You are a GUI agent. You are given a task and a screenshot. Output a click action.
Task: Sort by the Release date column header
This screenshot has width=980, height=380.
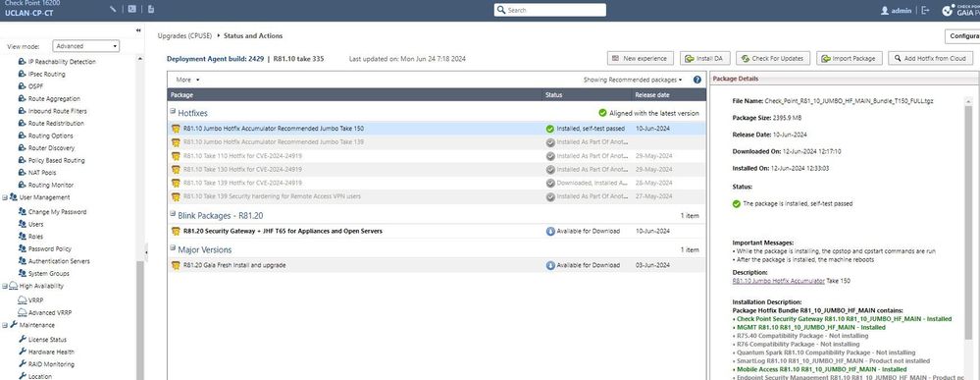click(x=669, y=95)
